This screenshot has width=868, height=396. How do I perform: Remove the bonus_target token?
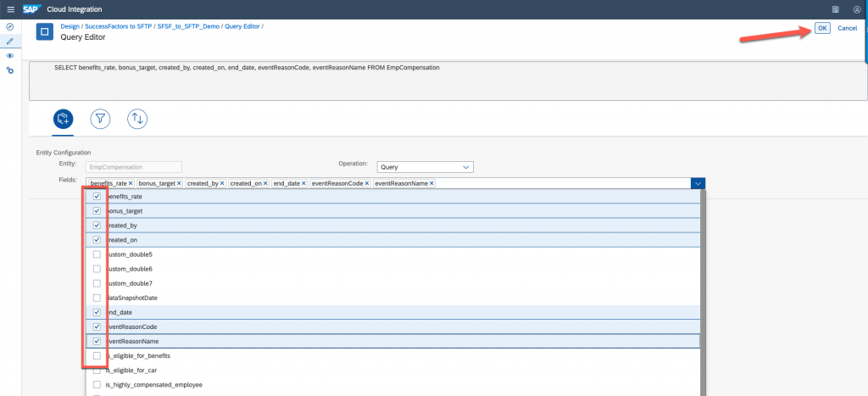179,183
